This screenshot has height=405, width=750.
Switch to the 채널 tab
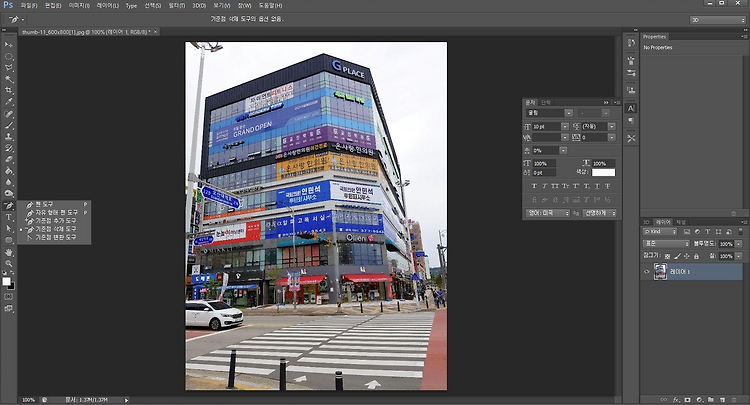(681, 222)
